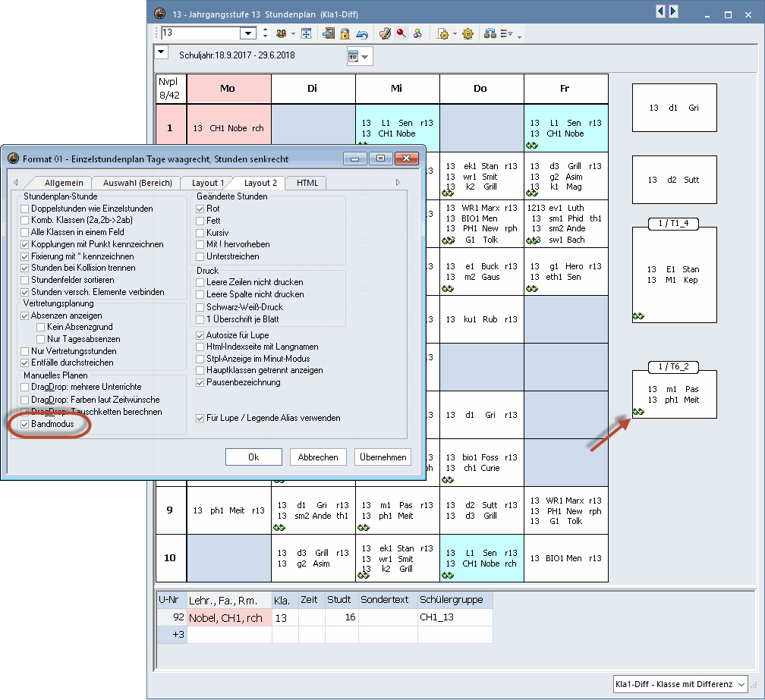Click the paint palette icon in toolbar

pyautogui.click(x=385, y=33)
